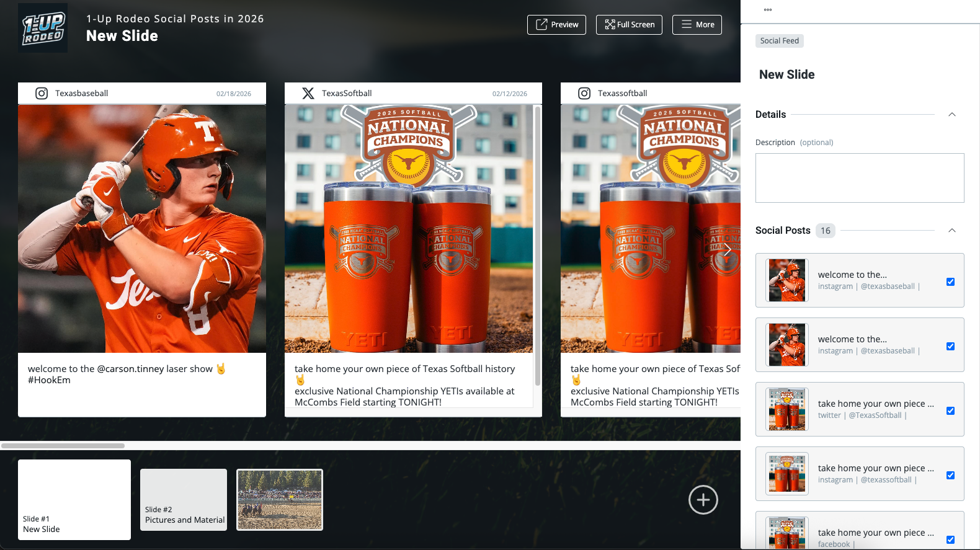Image resolution: width=980 pixels, height=550 pixels.
Task: Open the Texasbaseball batter photo
Action: [x=142, y=229]
